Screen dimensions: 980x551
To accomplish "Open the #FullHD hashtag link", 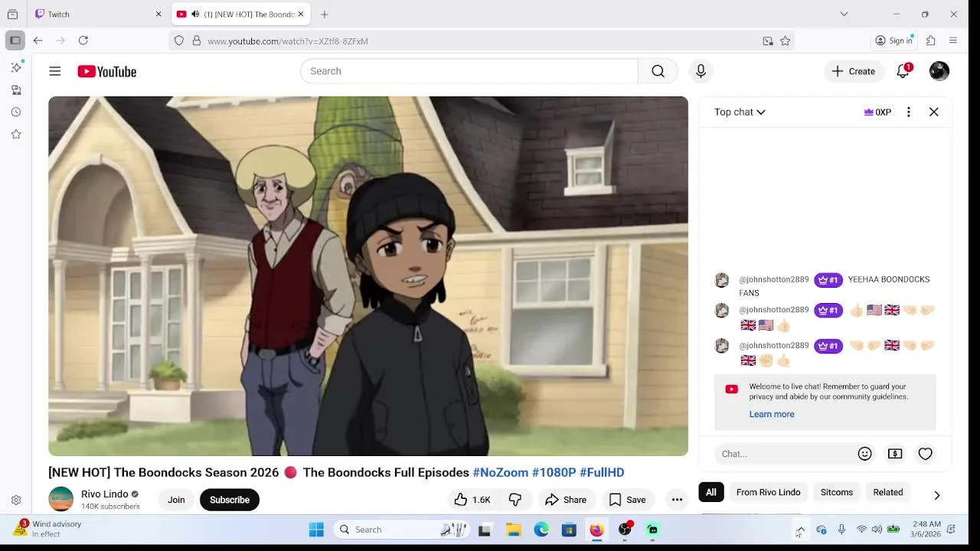I will [602, 472].
